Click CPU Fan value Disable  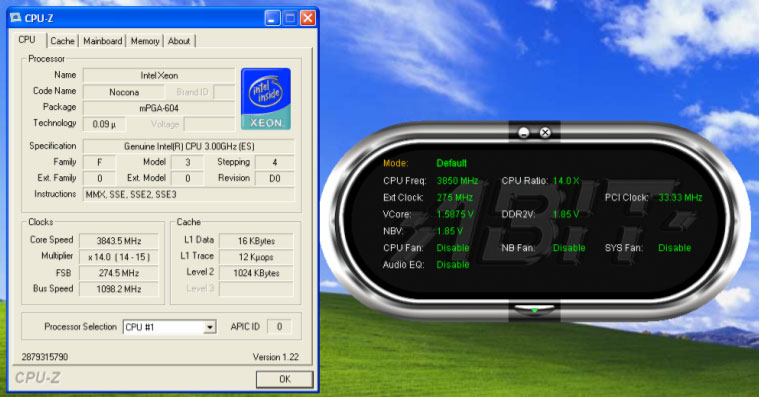[x=453, y=248]
